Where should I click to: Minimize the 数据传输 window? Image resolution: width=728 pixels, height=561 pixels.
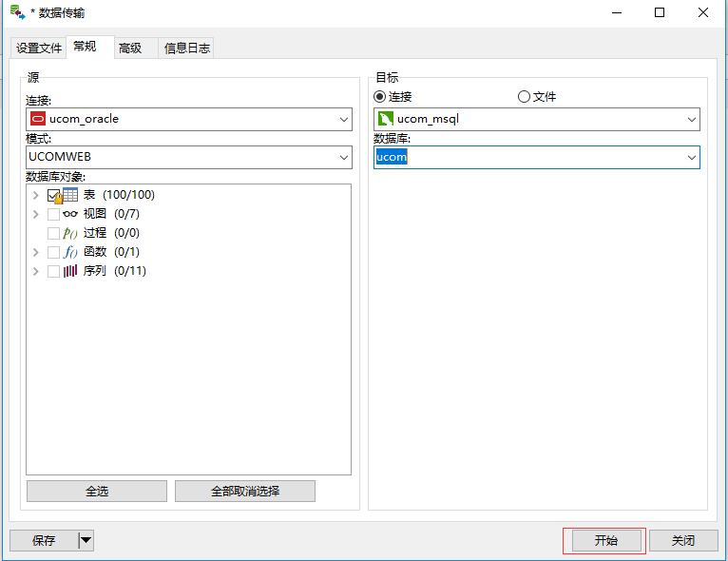pyautogui.click(x=617, y=12)
